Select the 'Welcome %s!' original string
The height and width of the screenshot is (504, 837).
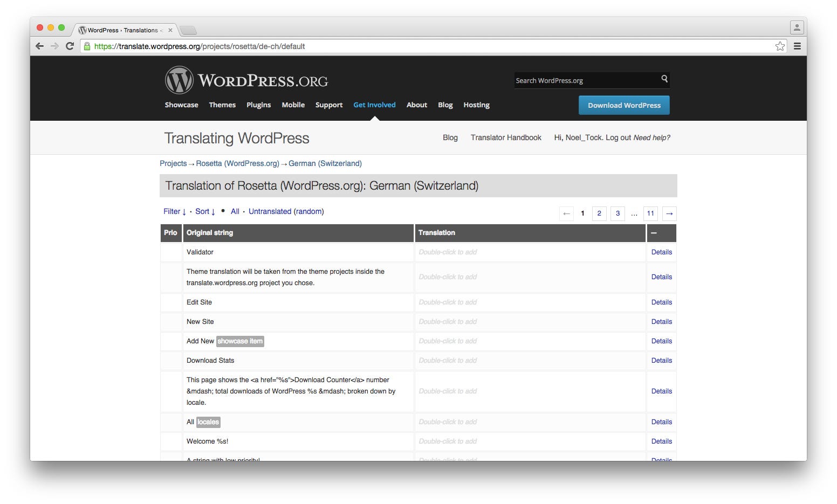tap(207, 441)
